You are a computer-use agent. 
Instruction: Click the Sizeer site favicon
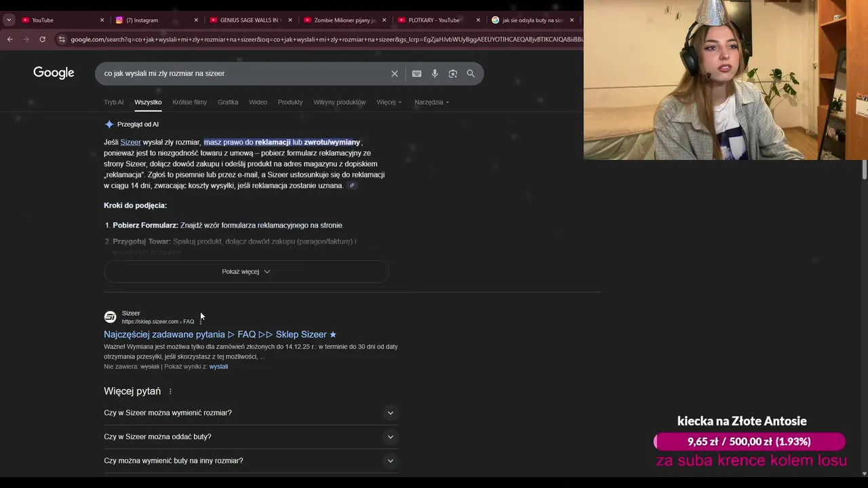tap(110, 317)
